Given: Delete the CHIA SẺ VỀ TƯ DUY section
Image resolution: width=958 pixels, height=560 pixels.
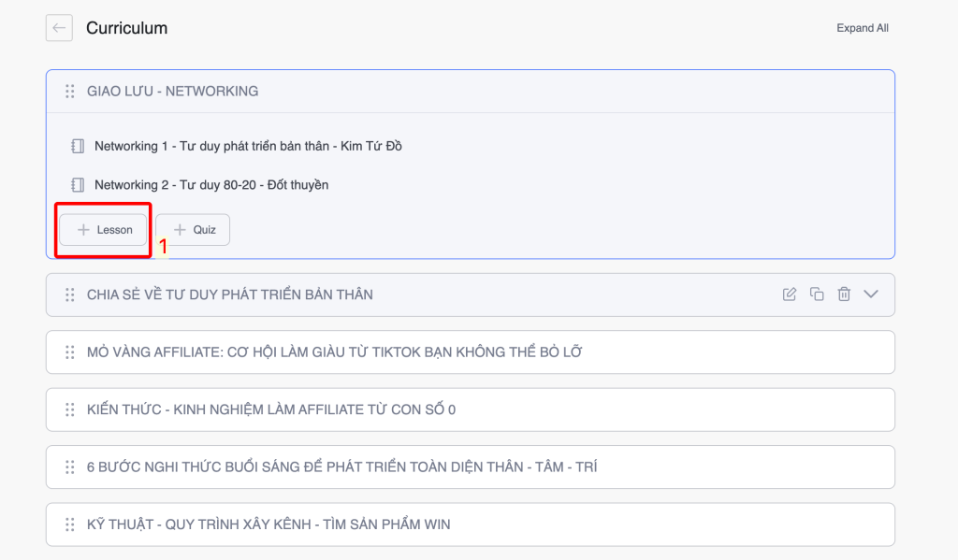Looking at the screenshot, I should tap(844, 294).
